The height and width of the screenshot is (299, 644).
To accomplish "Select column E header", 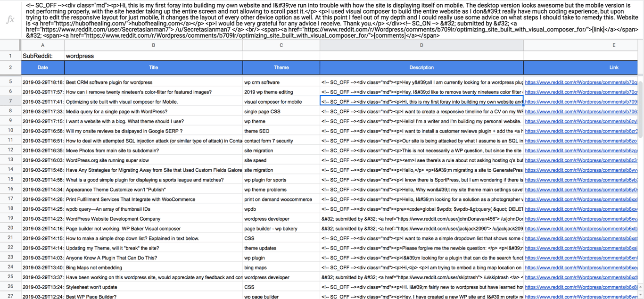I will pos(613,45).
